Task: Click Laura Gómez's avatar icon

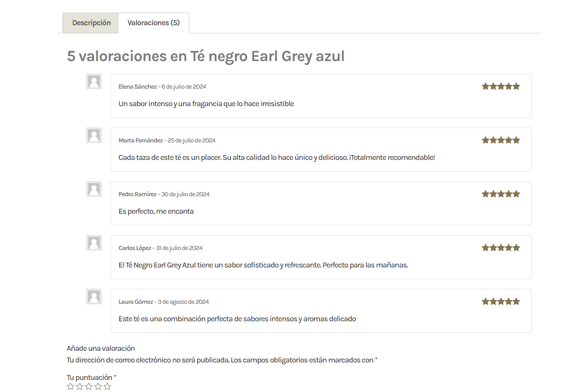Action: point(93,297)
